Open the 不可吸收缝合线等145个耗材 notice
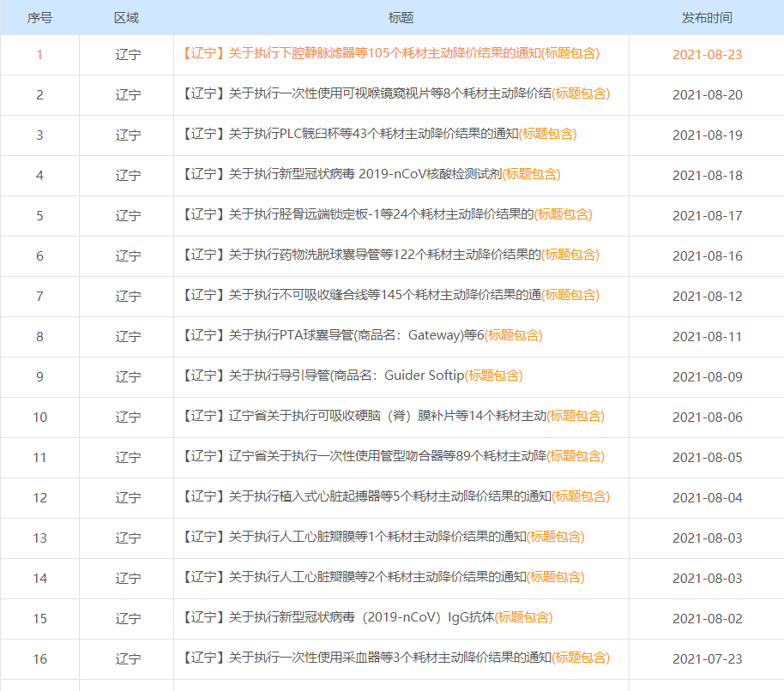 (x=390, y=296)
